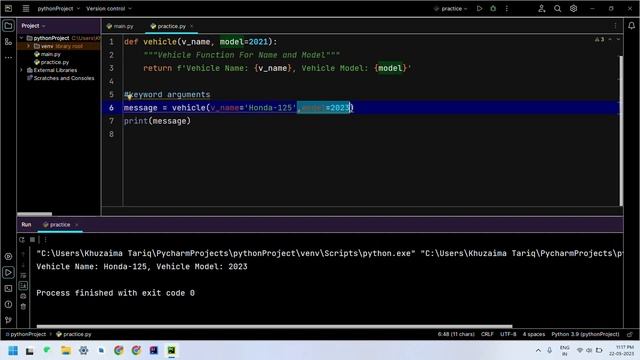Print the console output
The height and width of the screenshot is (360, 640).
point(23,296)
